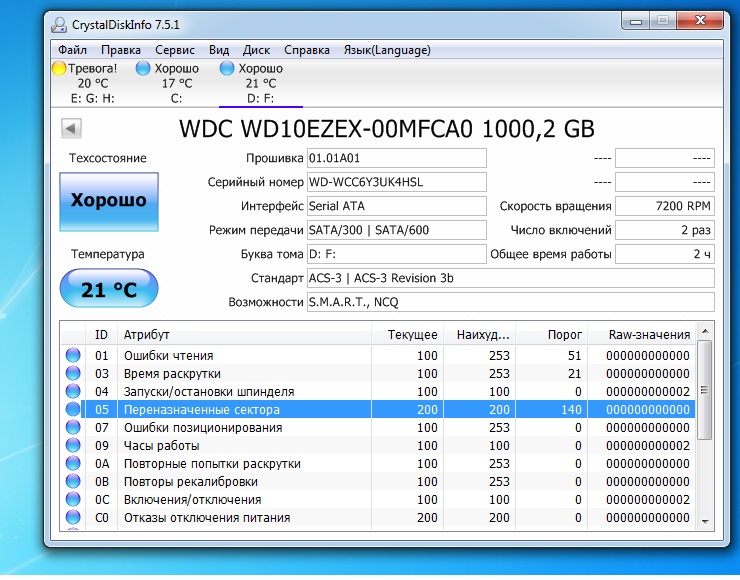Click the blue status circle for disk D: F:
The image size is (740, 580).
click(x=227, y=68)
